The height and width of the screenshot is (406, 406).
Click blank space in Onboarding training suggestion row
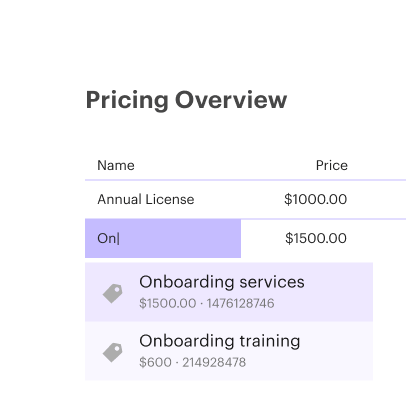coord(337,351)
